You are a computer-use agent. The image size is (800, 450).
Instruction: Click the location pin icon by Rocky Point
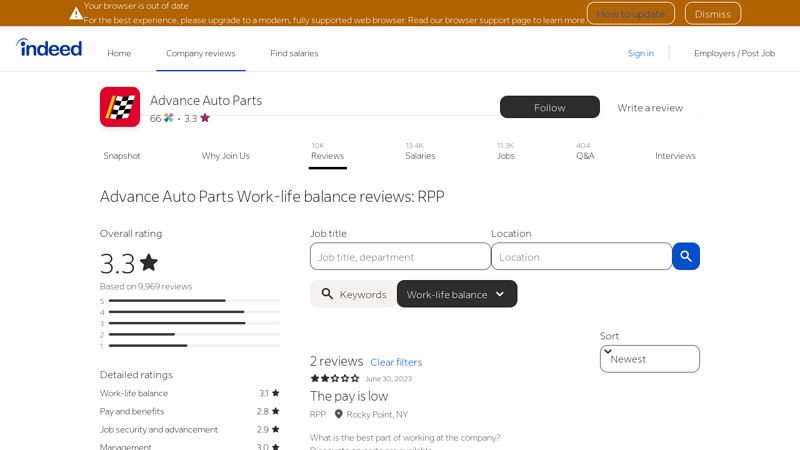(x=338, y=414)
